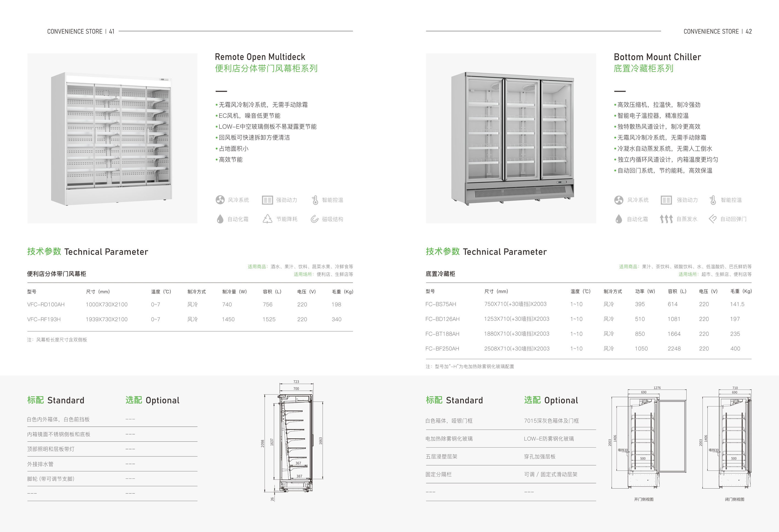
Task: Click the note about "-H" model suffix
Action: coord(470,366)
